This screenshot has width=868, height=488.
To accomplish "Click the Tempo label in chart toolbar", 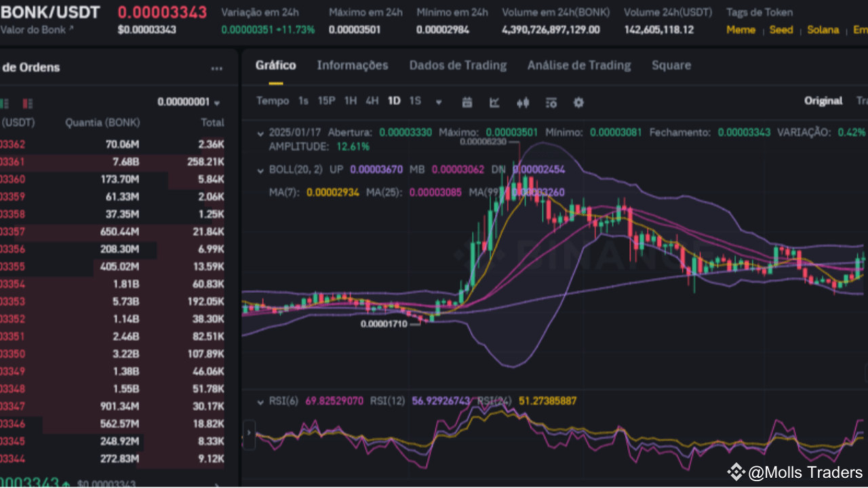I will (x=273, y=101).
